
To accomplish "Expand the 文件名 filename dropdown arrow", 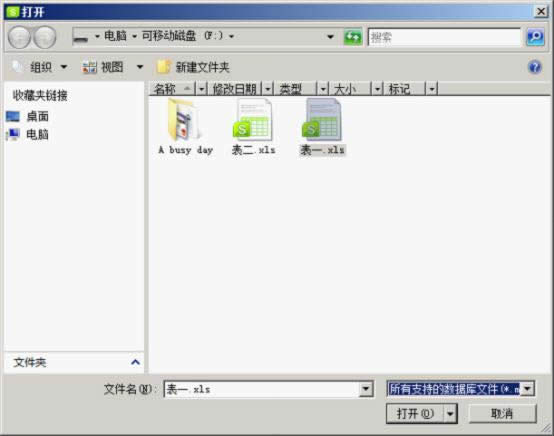I will pyautogui.click(x=366, y=389).
